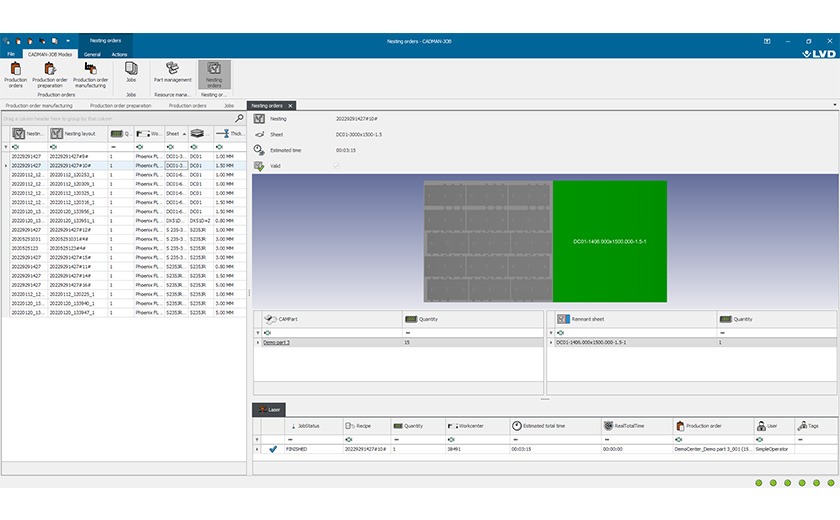Viewport: 840px width, 520px height.
Task: Open Jobs document tab
Action: tap(229, 105)
